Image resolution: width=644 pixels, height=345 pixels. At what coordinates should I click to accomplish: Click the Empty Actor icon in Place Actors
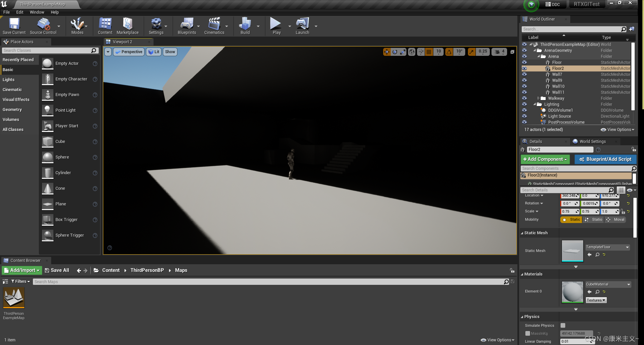click(48, 63)
